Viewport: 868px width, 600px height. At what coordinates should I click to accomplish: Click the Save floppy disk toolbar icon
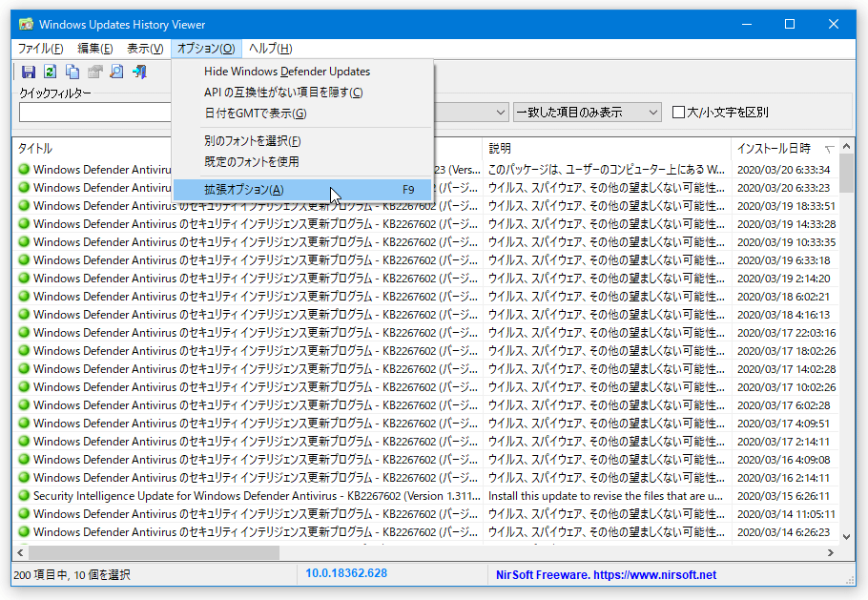29,72
